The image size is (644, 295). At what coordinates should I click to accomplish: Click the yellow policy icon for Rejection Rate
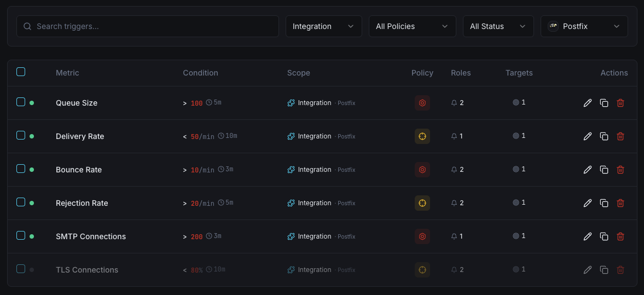click(422, 203)
